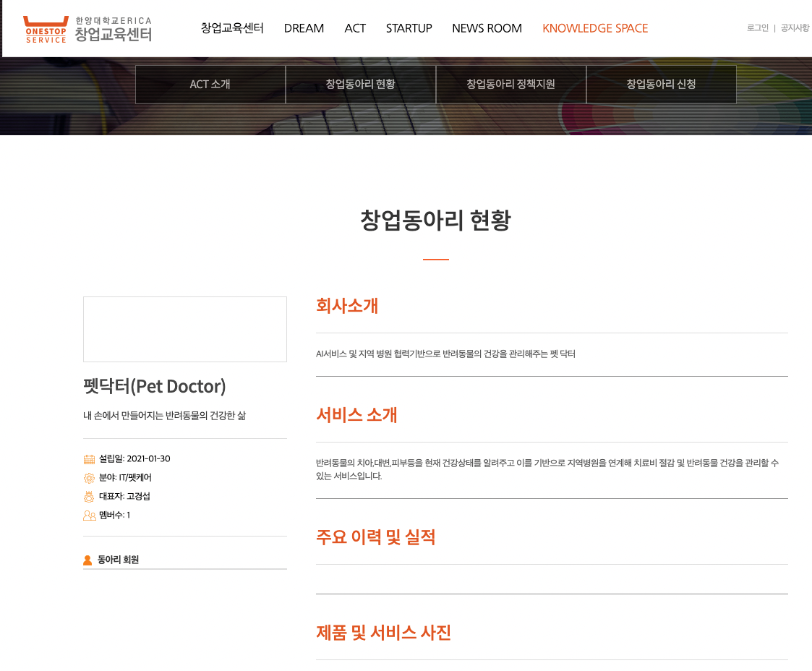Open the DREAM menu item
The width and height of the screenshot is (812, 671).
[x=304, y=28]
